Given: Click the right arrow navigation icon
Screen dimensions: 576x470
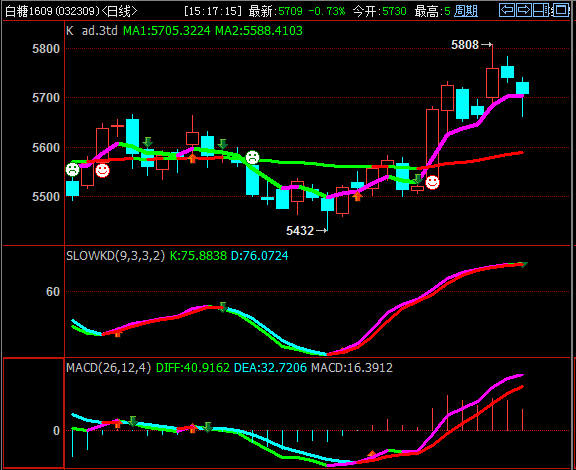Looking at the screenshot, I should pos(524,10).
